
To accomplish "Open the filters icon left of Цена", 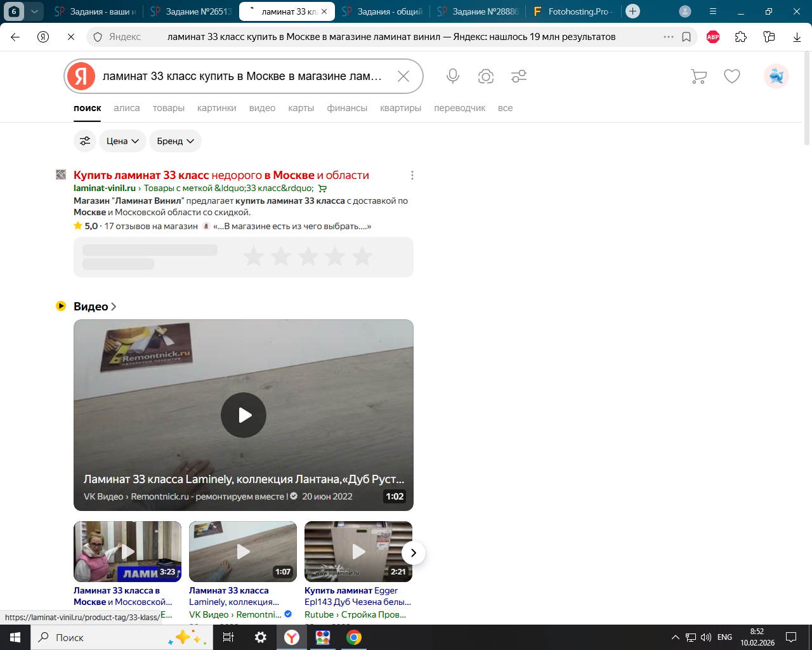I will click(x=85, y=141).
